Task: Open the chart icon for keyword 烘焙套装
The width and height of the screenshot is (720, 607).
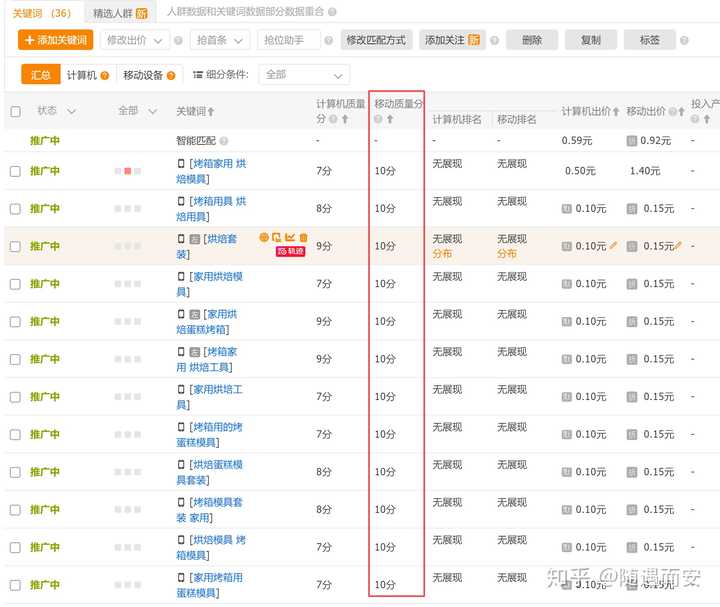Action: pos(290,237)
